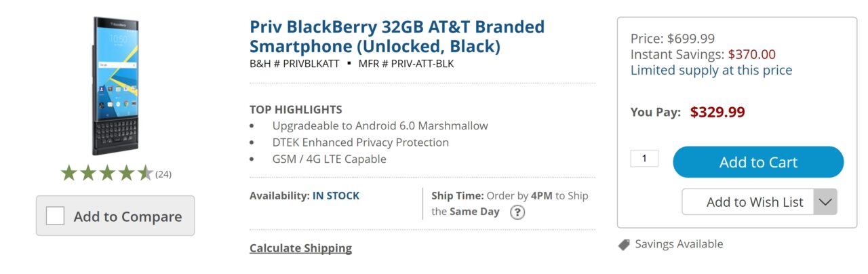Click the green star rating icons

click(x=106, y=174)
